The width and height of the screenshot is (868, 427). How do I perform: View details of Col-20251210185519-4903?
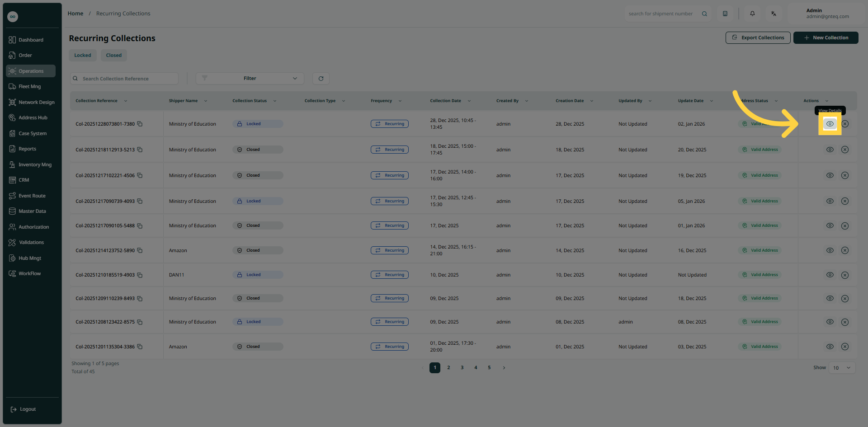[x=830, y=275]
